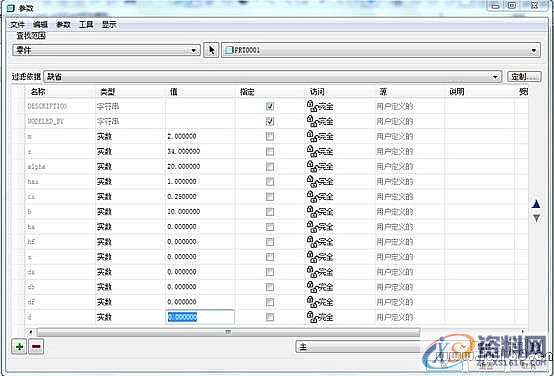Open the 工具 menu

click(86, 24)
